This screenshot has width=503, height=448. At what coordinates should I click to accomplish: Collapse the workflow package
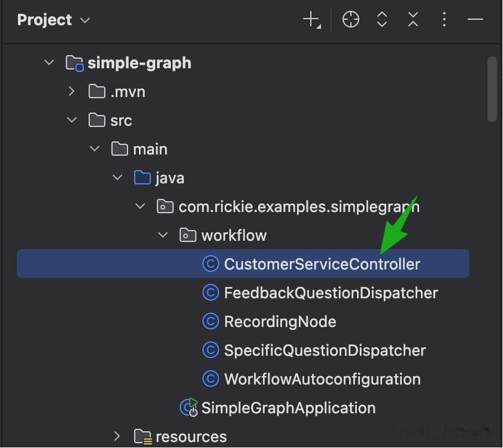point(163,235)
